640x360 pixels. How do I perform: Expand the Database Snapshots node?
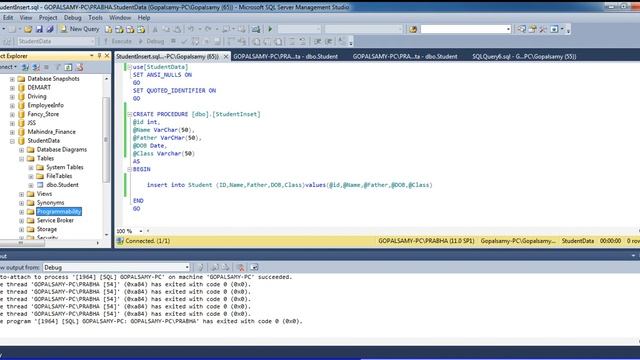click(x=12, y=79)
